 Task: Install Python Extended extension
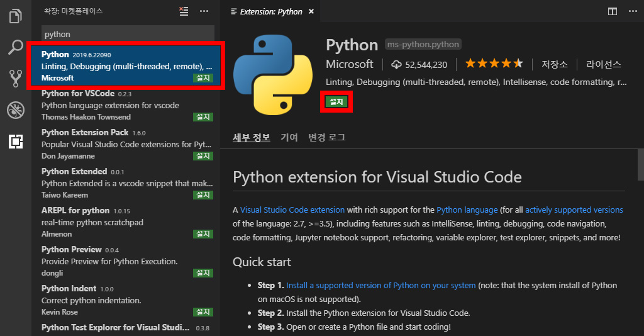203,195
